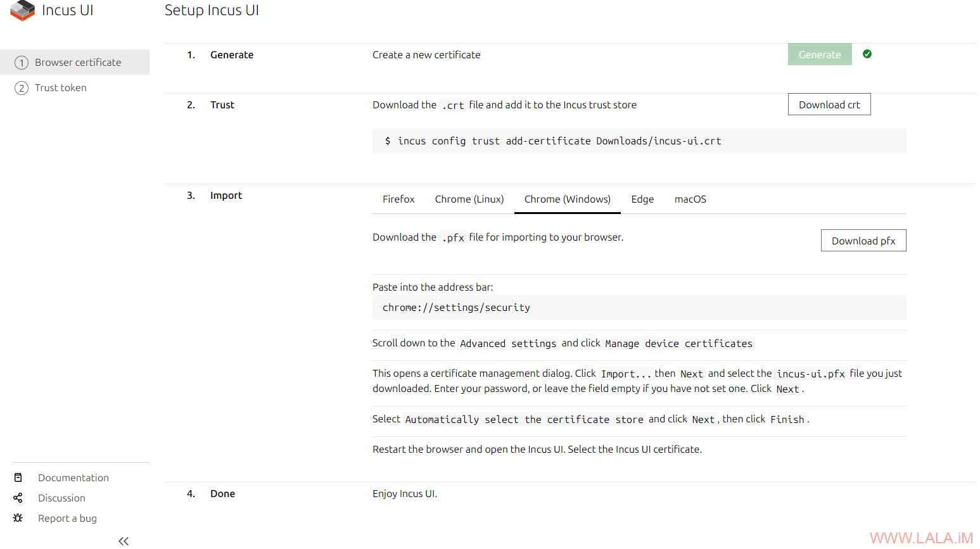Click the Download crt button
The height and width of the screenshot is (549, 980).
(x=829, y=105)
